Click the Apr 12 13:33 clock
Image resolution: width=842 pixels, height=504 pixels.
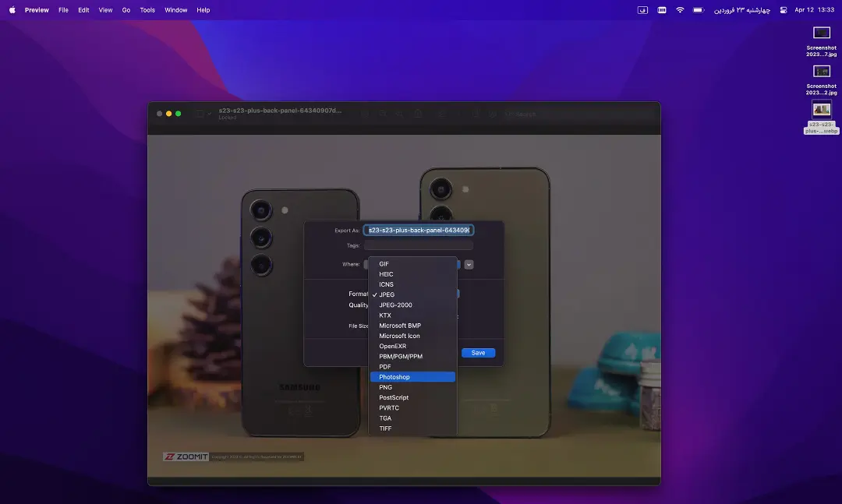(x=814, y=9)
